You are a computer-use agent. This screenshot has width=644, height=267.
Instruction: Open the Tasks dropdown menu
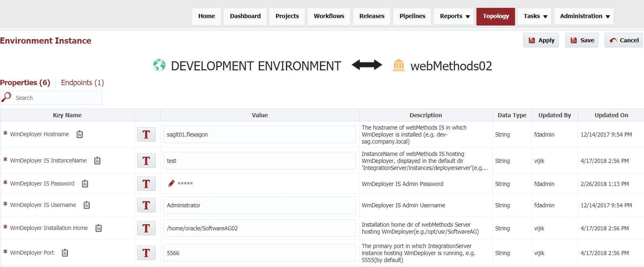click(535, 16)
